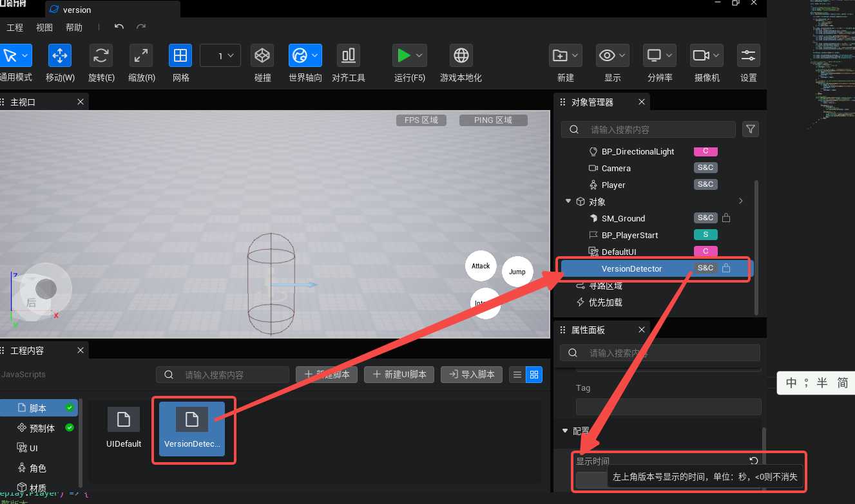
Task: Open the general mode dropdown arrow
Action: tap(25, 56)
